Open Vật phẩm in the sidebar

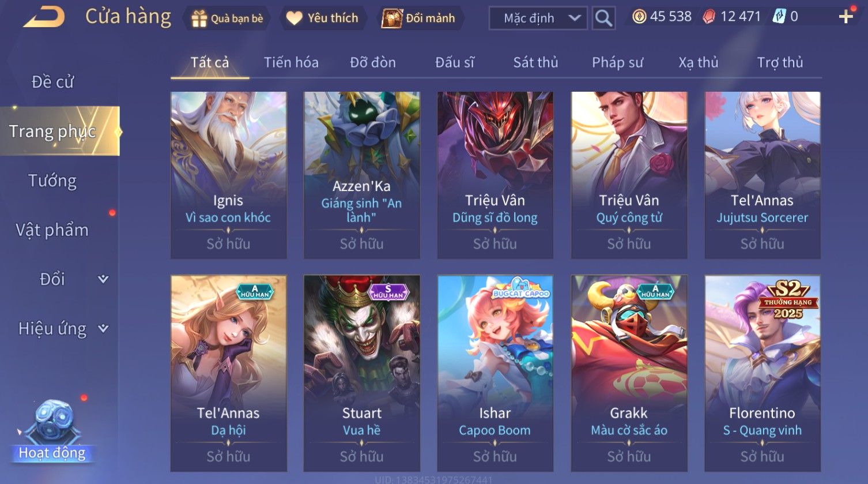tap(52, 230)
